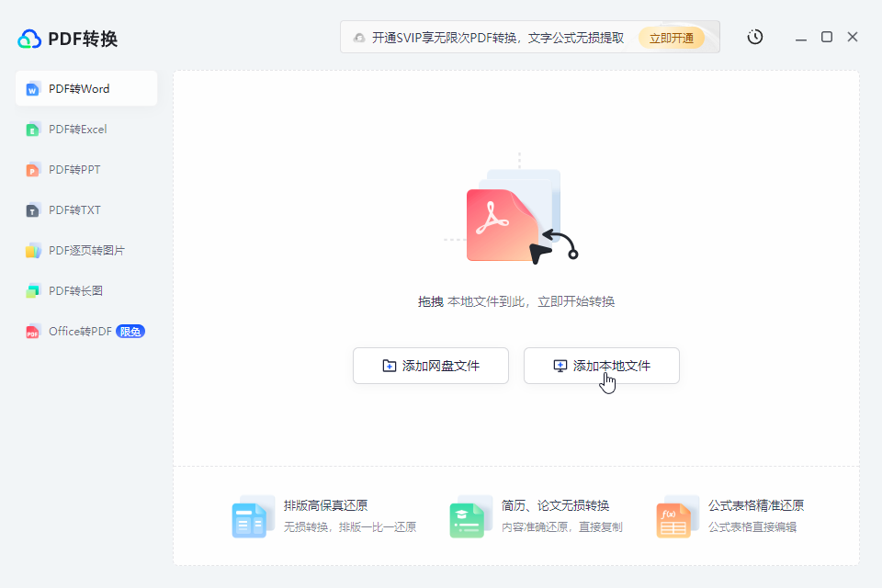Open the conversion history clock icon
882x588 pixels.
coord(755,37)
